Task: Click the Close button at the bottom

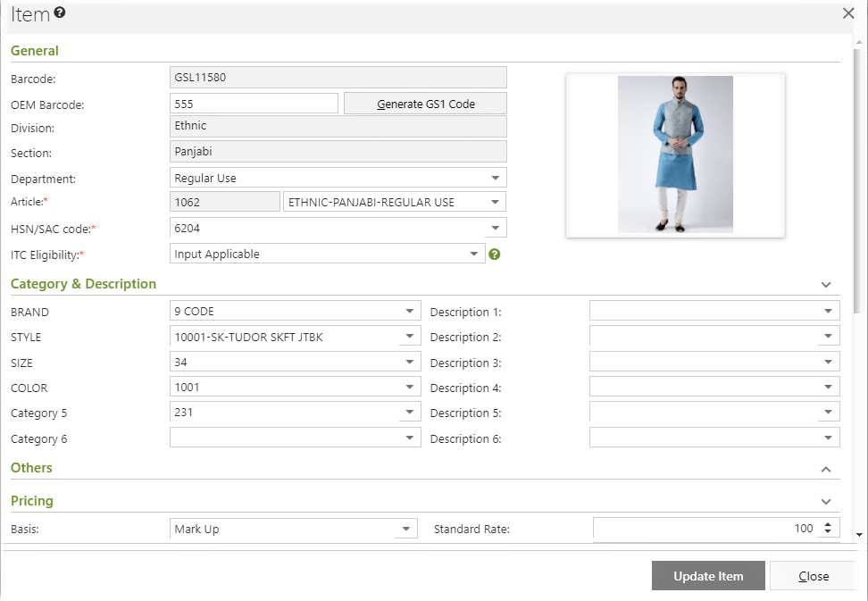Action: click(813, 575)
